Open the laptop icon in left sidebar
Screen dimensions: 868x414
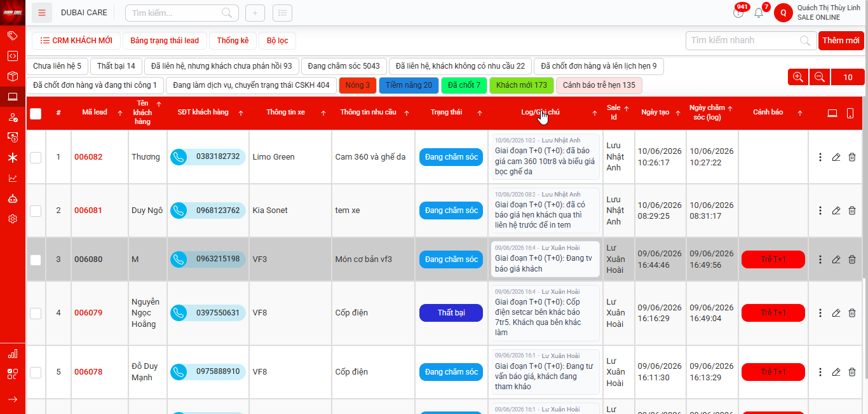tap(12, 97)
